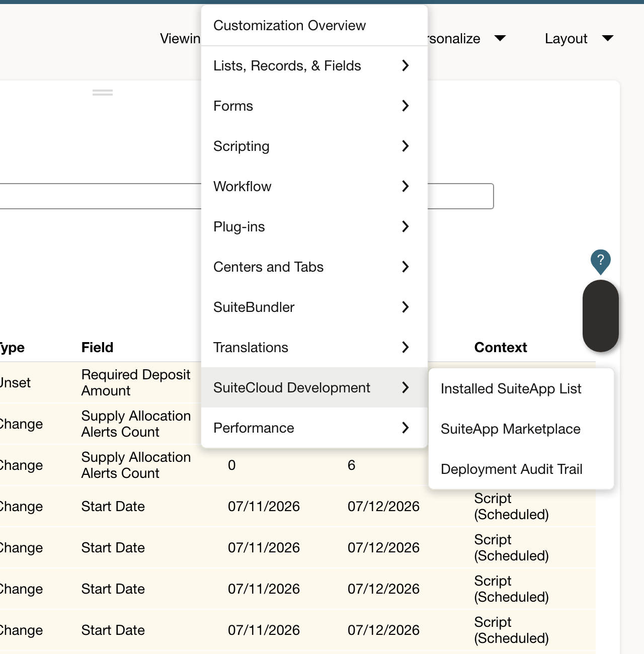This screenshot has height=654, width=644.
Task: Choose Deployment Audit Trail
Action: (x=521, y=469)
